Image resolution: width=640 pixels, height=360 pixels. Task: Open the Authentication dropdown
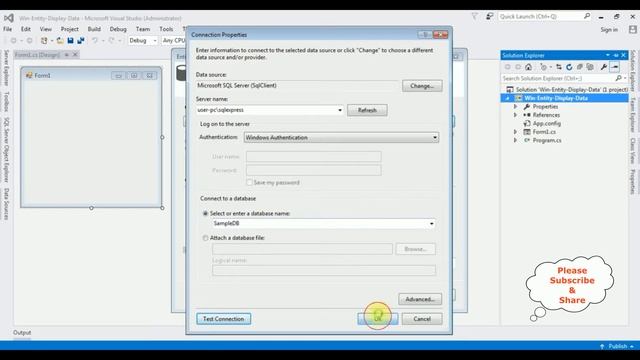435,138
